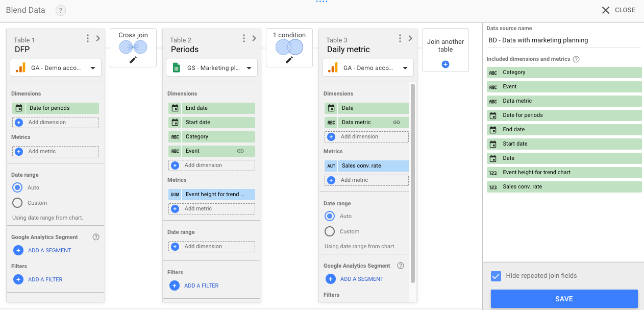Edit the Cross join configuration pencil
This screenshot has width=644, height=310.
point(133,60)
